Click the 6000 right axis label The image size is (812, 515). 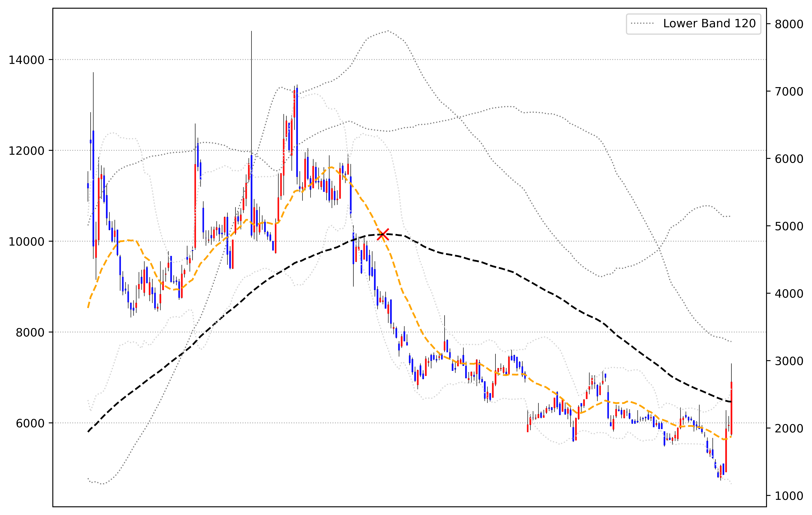(x=789, y=159)
